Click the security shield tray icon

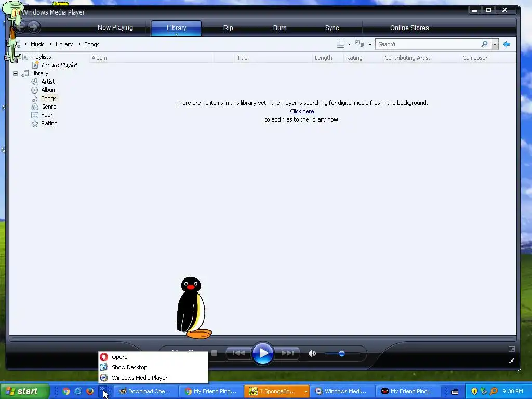474,391
